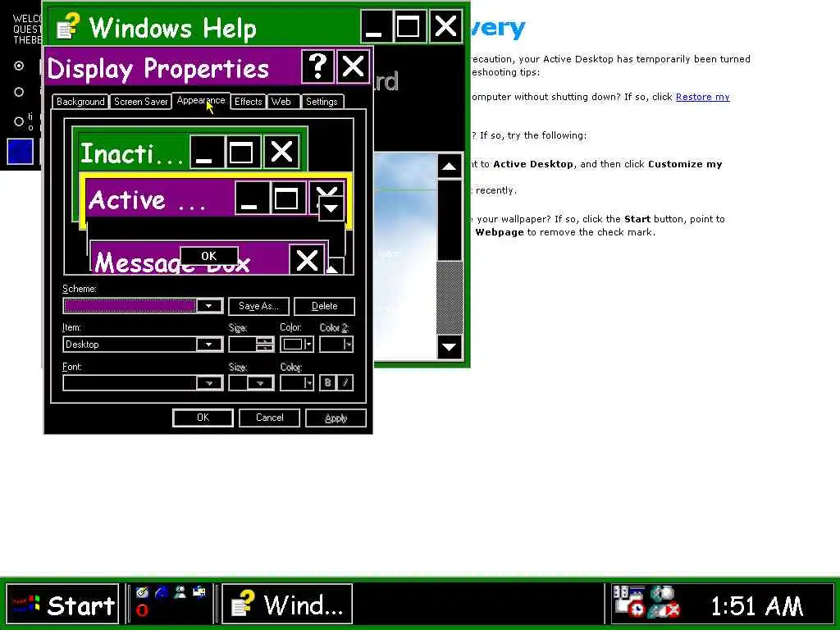840x630 pixels.
Task: Open the people/contacts icon in quick launch
Action: coord(180,592)
